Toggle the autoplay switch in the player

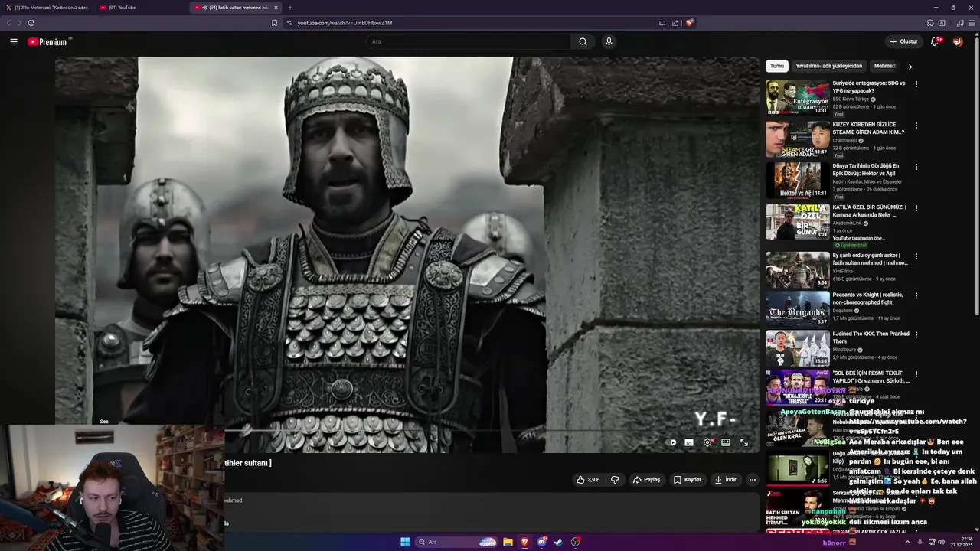(x=672, y=442)
